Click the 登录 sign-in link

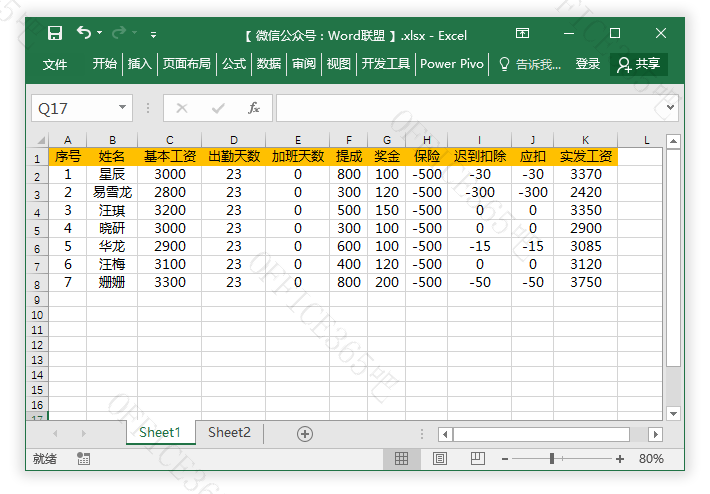(588, 64)
